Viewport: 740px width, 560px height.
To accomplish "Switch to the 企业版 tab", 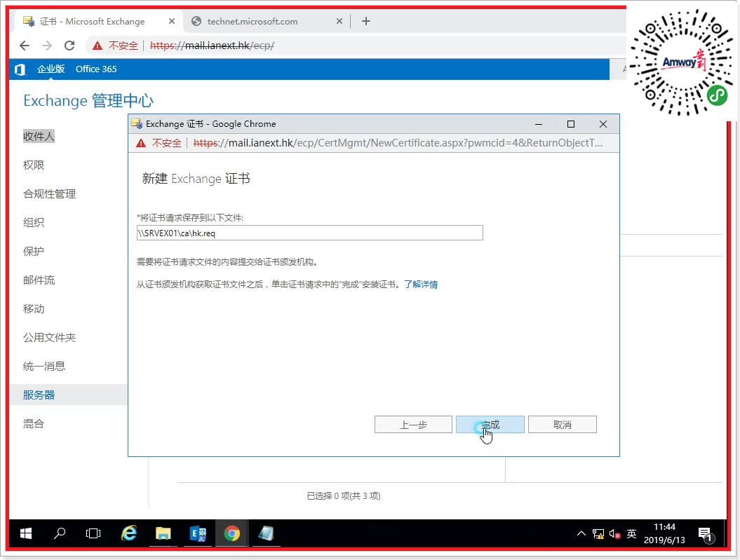I will coord(51,69).
